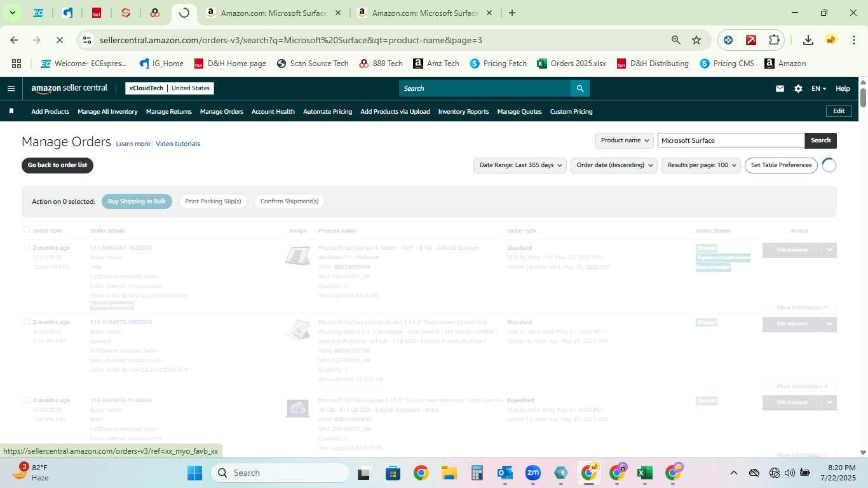Click into the Microsoft Surface search field
The height and width of the screenshot is (488, 868).
[x=731, y=140]
